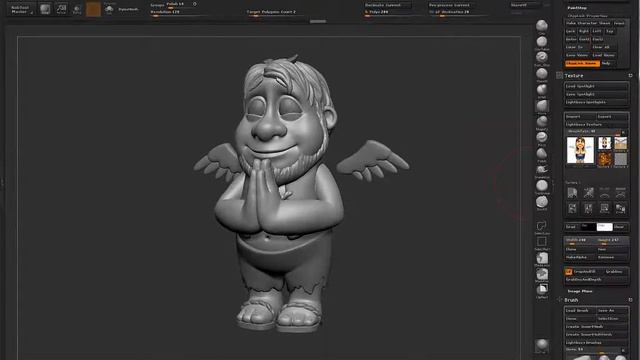
Task: Click the orange color swatch in top toolbar
Action: 93,9
